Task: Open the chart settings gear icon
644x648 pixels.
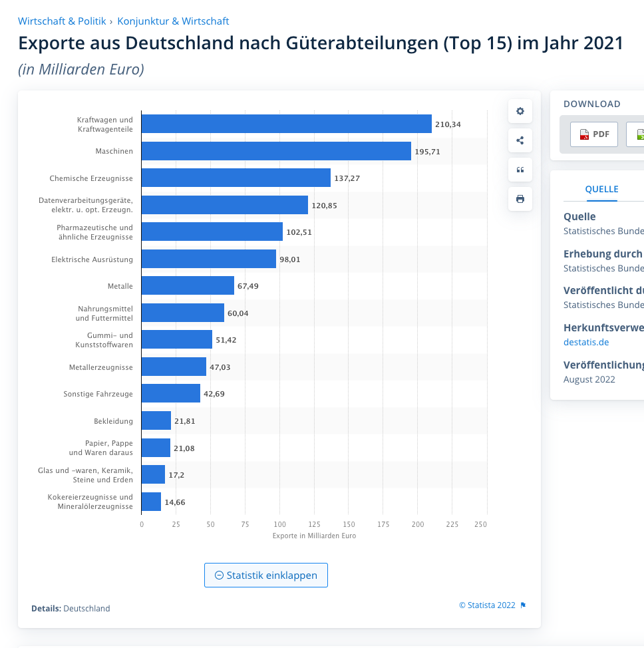Action: point(520,110)
